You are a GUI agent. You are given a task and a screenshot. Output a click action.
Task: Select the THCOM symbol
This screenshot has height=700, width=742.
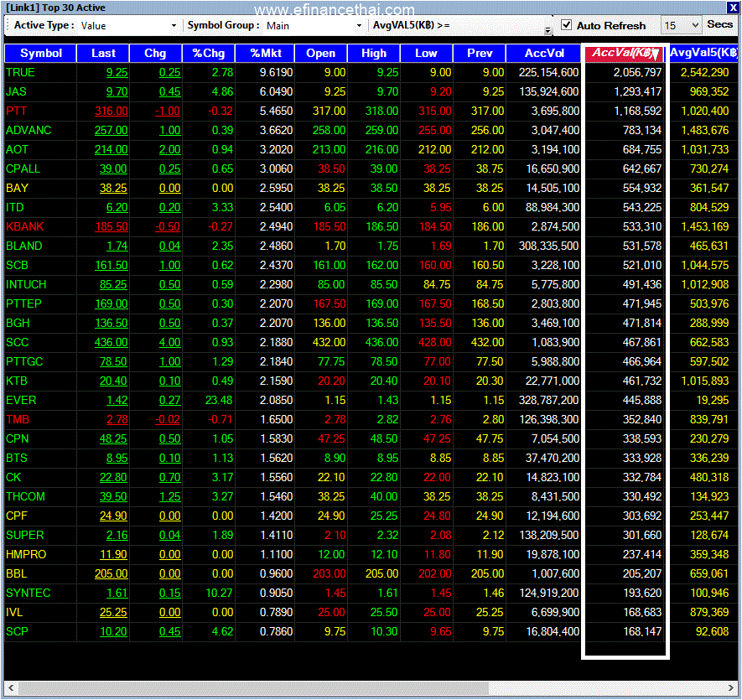25,496
